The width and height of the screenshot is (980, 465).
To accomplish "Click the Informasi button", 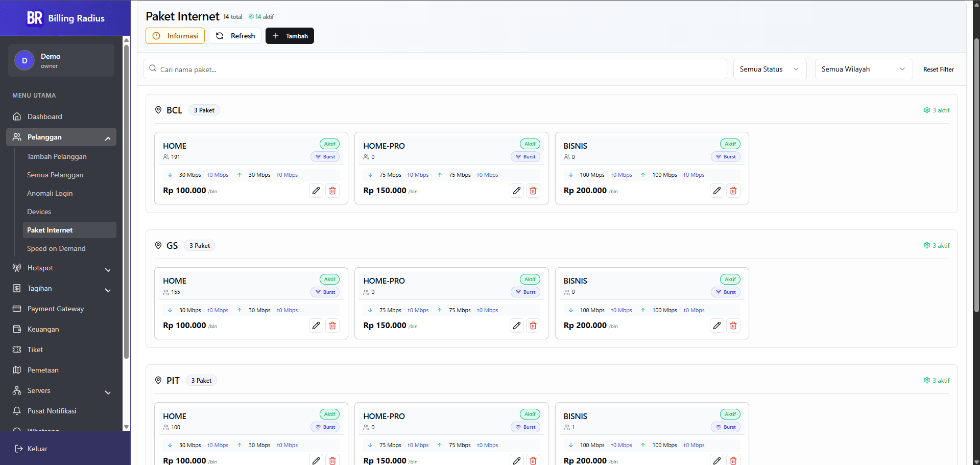I will [x=175, y=36].
